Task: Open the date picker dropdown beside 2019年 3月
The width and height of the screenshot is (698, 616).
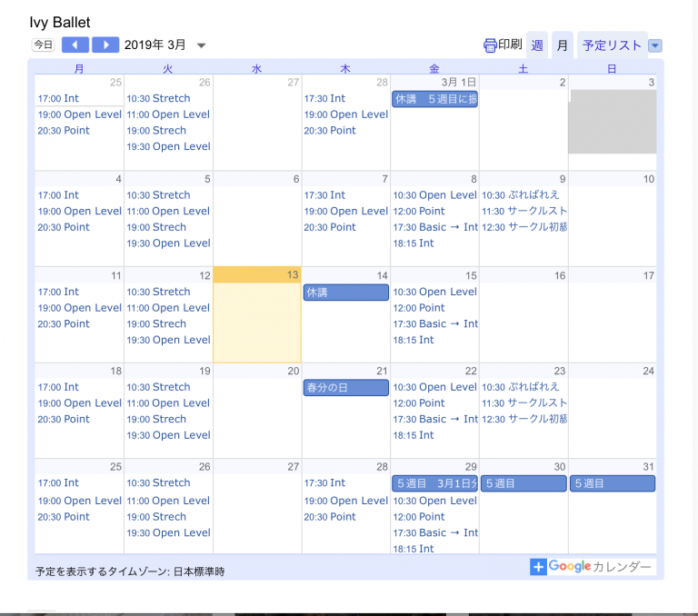Action: 202,45
